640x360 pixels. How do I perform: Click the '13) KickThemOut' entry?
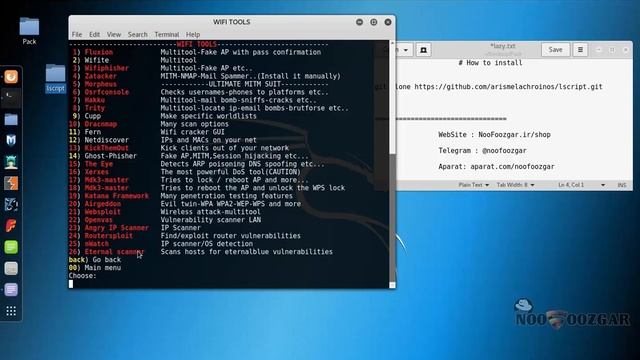pos(98,148)
